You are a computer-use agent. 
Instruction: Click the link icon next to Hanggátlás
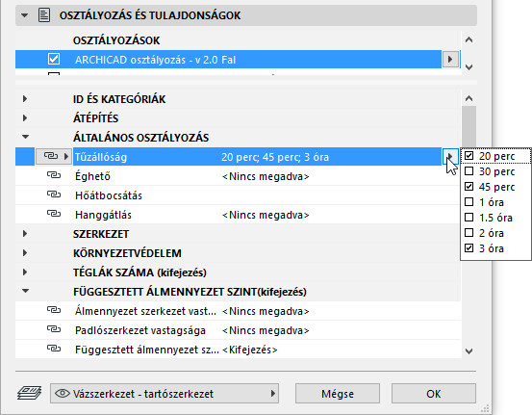[54, 215]
